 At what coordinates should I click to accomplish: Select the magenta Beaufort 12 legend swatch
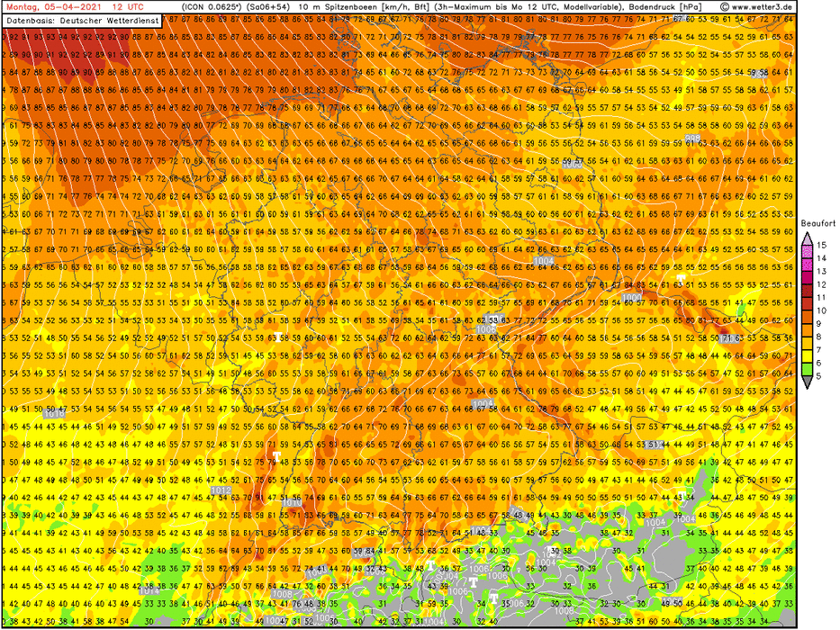click(x=808, y=276)
